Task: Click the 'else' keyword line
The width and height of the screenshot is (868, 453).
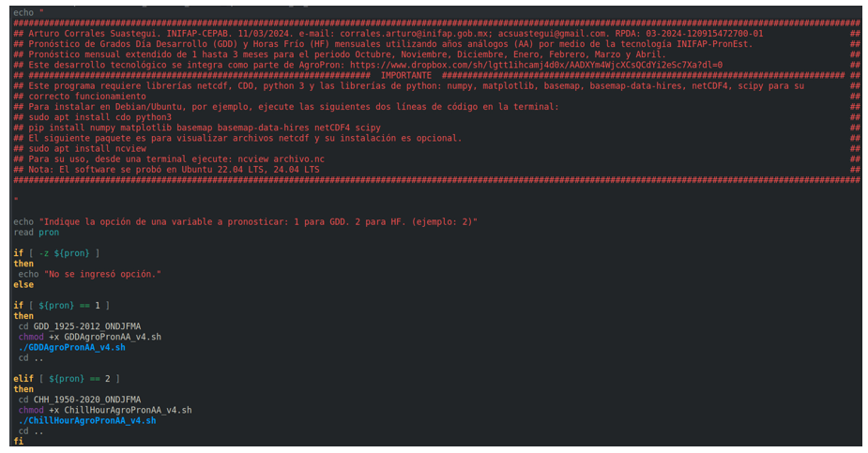Action: (23, 284)
